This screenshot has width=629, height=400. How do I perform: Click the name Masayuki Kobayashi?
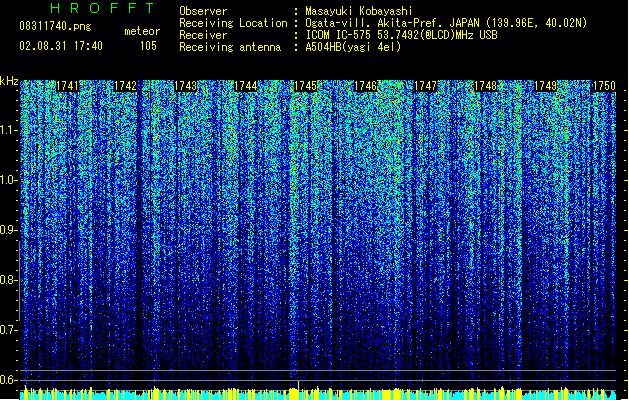tap(359, 11)
